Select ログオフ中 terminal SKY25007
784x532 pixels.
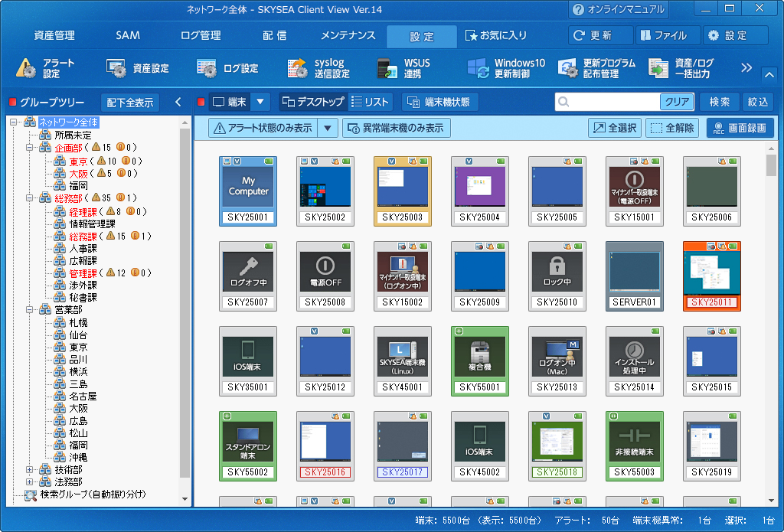(248, 276)
